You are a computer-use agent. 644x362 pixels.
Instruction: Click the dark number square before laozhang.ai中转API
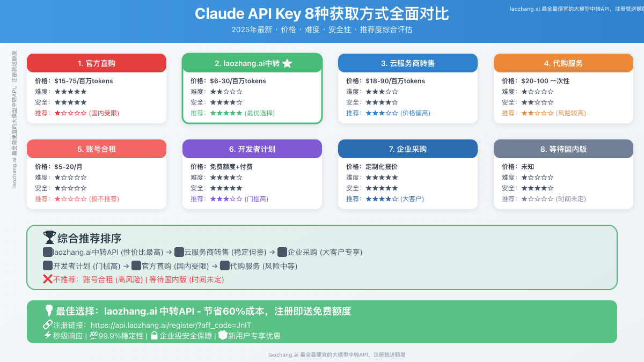pyautogui.click(x=48, y=252)
